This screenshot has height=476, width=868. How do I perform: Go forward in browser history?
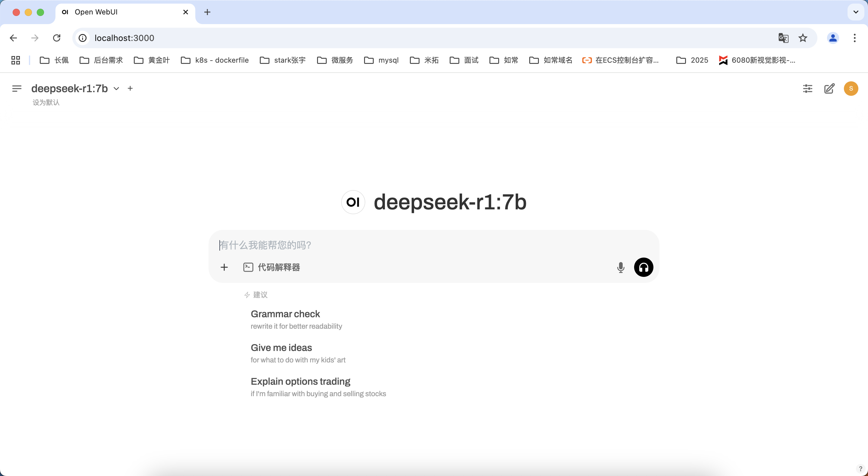(x=35, y=38)
